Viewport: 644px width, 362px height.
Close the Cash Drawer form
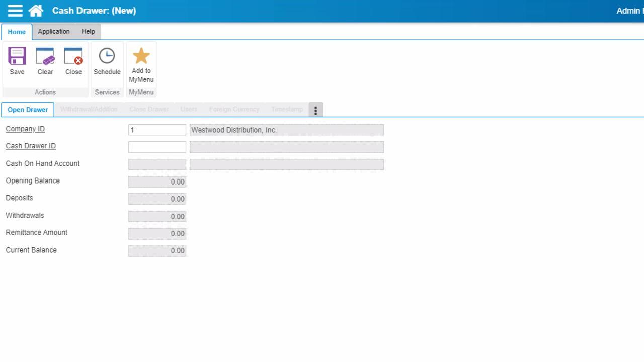[73, 61]
